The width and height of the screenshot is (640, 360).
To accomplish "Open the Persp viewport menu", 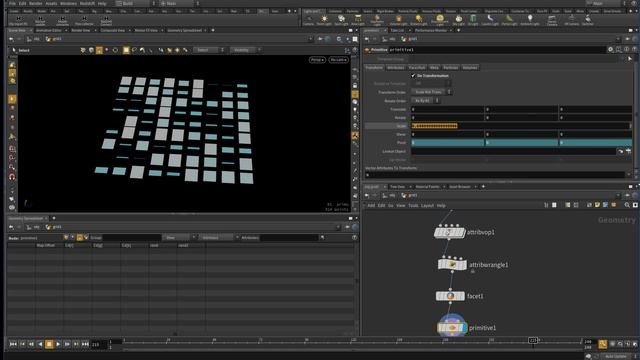I will tap(317, 60).
